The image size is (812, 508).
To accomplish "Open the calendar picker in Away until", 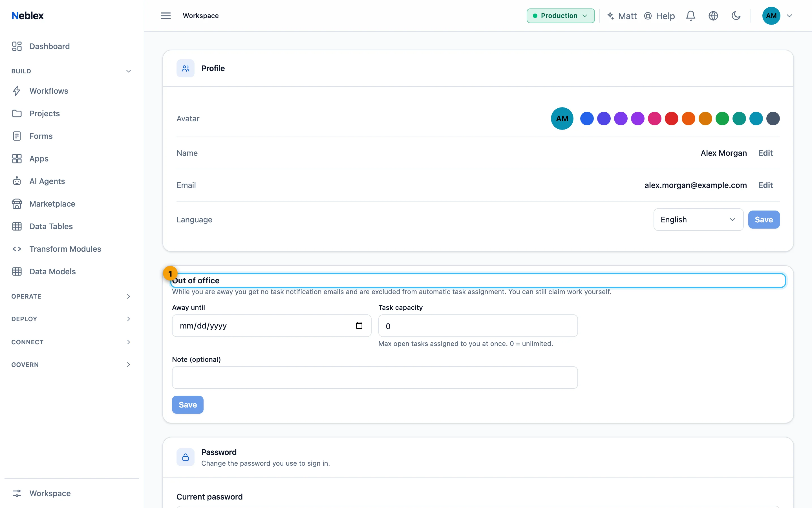I will point(359,326).
